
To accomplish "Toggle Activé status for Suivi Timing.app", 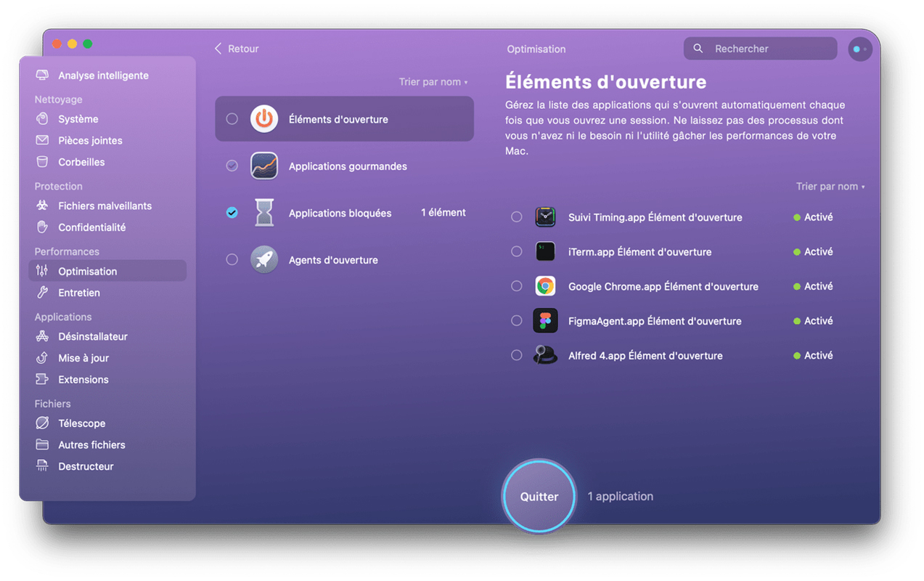I will tap(813, 217).
